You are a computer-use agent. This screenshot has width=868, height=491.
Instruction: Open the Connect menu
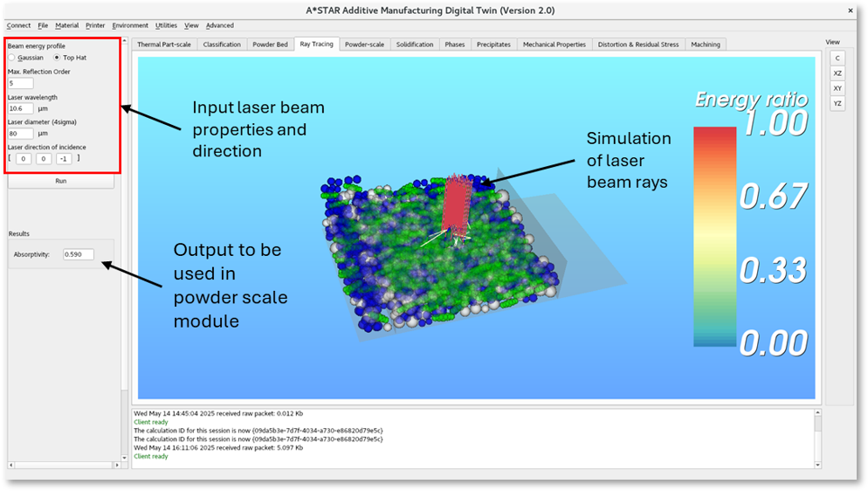(x=18, y=25)
